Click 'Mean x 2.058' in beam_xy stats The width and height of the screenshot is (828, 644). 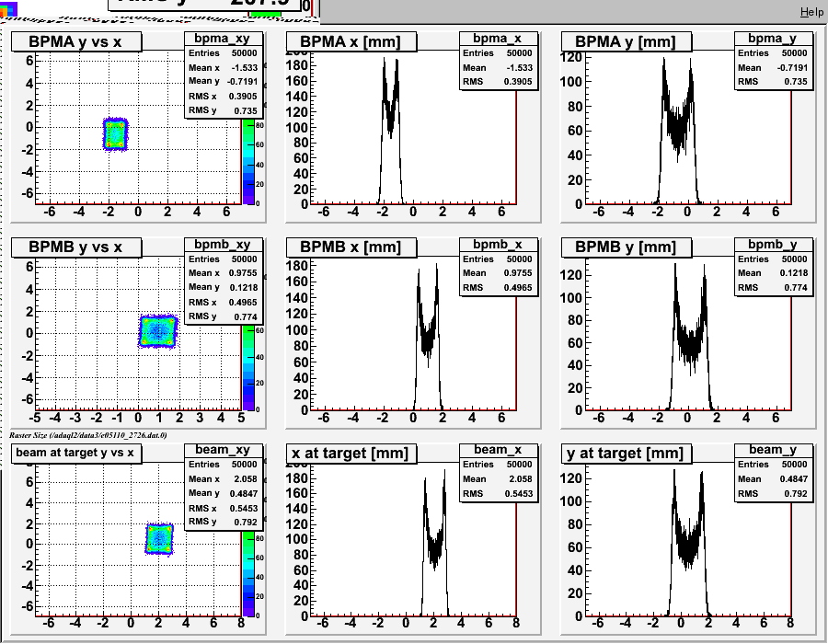(x=224, y=478)
